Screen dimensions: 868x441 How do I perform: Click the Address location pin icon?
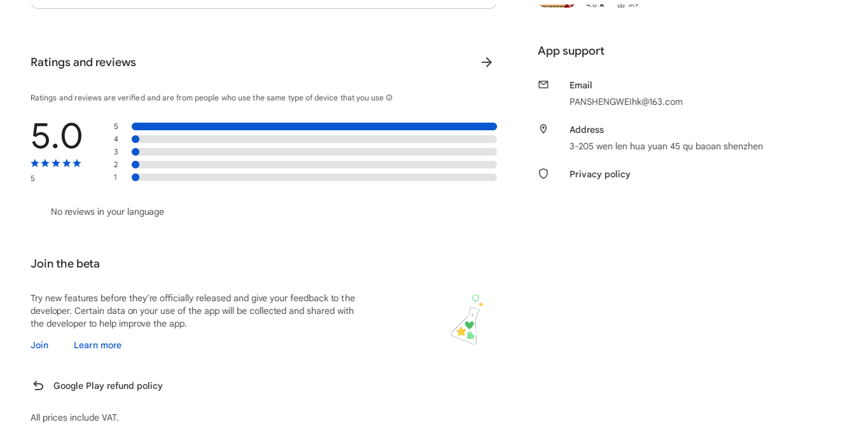coord(543,129)
